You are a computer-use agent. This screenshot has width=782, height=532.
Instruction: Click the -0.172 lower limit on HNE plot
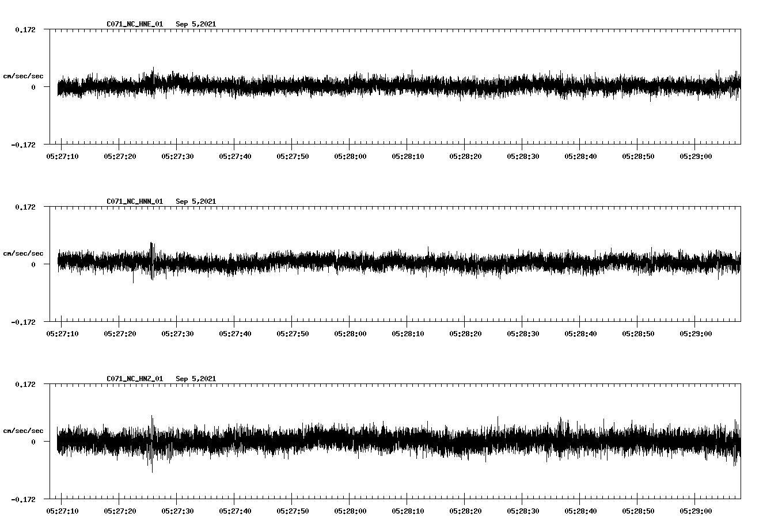[23, 145]
